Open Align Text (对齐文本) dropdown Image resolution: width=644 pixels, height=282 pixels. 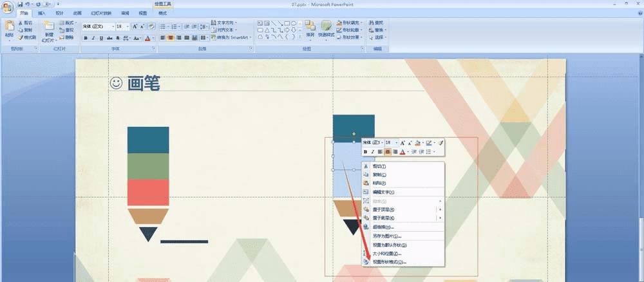pos(224,30)
